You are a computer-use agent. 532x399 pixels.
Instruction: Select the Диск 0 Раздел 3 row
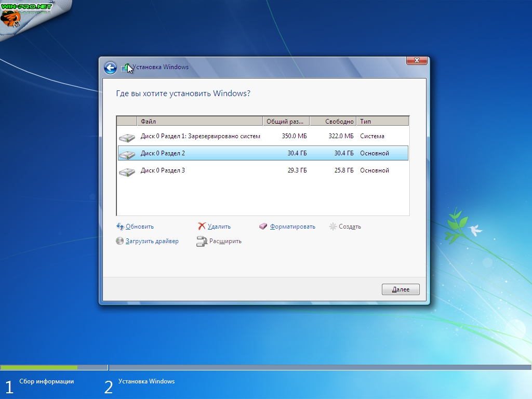263,170
